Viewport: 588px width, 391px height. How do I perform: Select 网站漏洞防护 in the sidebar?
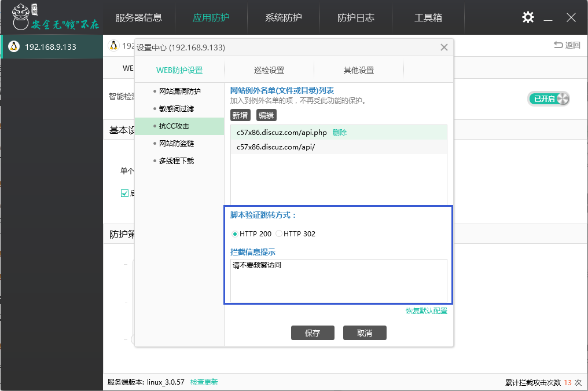179,91
